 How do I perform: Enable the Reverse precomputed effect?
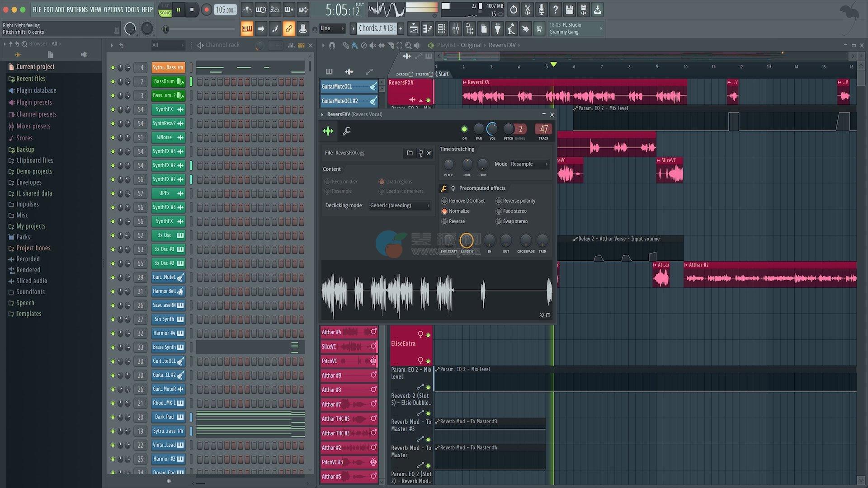[444, 221]
